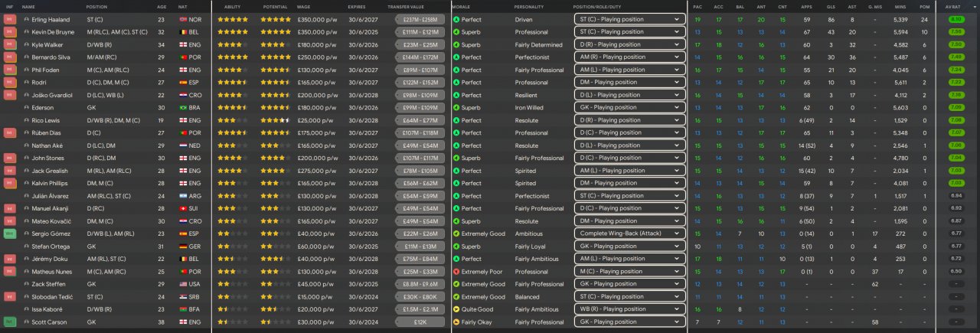Open Mateo Kovačić player name link
This screenshot has height=333, width=980.
pos(51,221)
